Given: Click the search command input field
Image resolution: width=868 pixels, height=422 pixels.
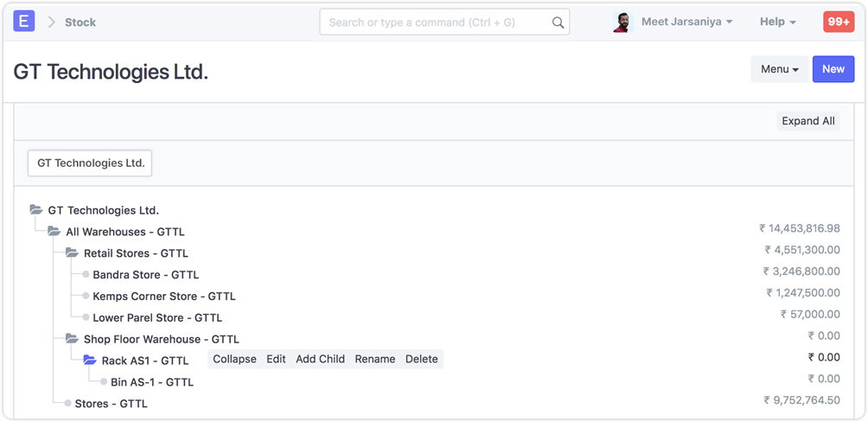Looking at the screenshot, I should (x=437, y=22).
